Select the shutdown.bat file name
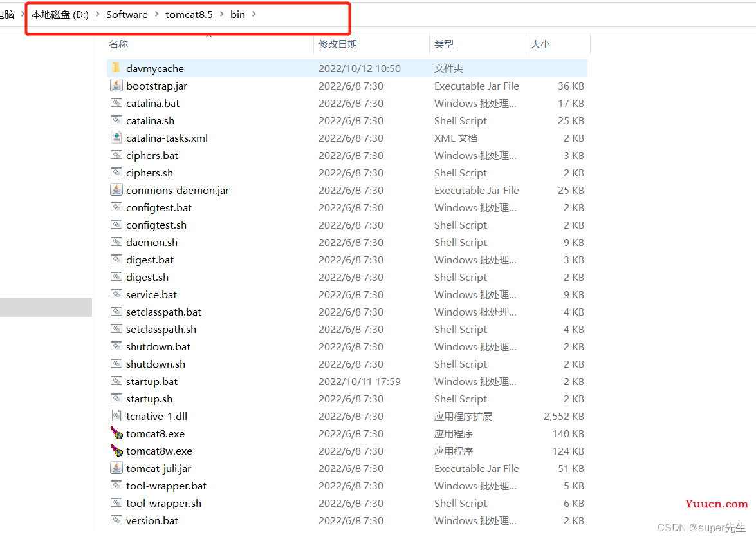 [x=158, y=346]
